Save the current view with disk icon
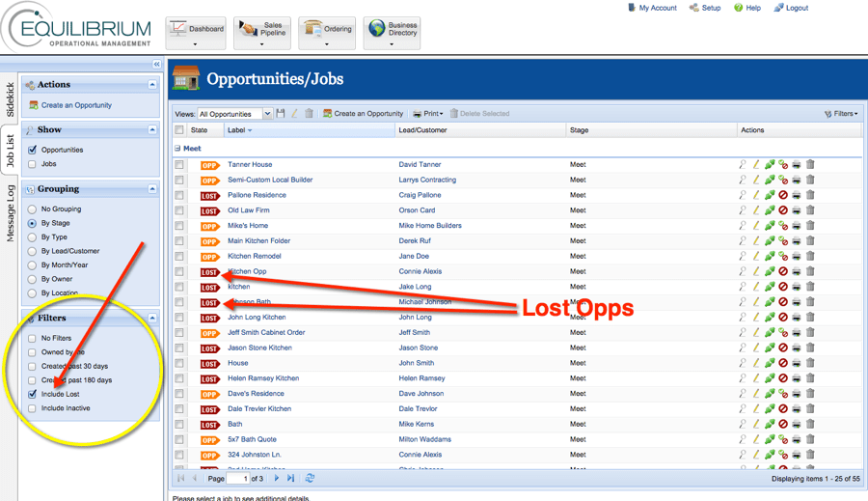868x501 pixels. tap(281, 113)
